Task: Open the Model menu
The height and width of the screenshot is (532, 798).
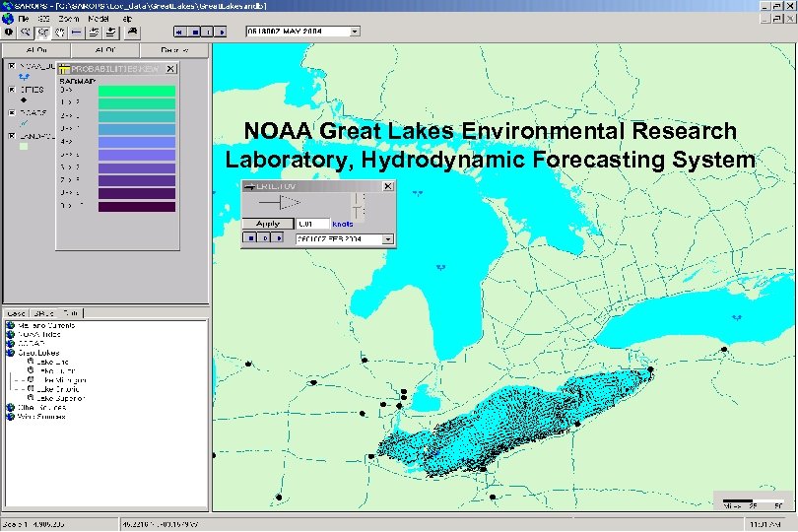Action: (x=100, y=19)
